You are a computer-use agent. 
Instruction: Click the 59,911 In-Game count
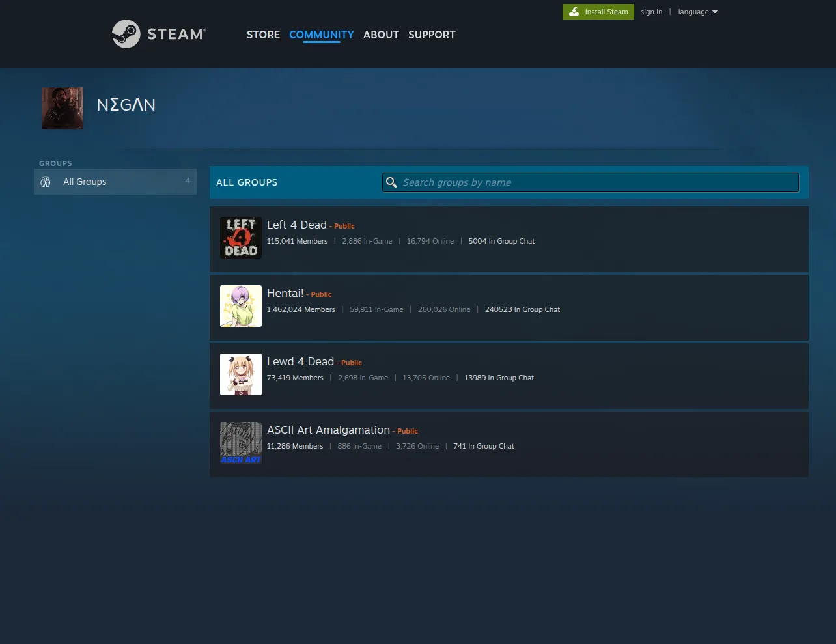[376, 309]
